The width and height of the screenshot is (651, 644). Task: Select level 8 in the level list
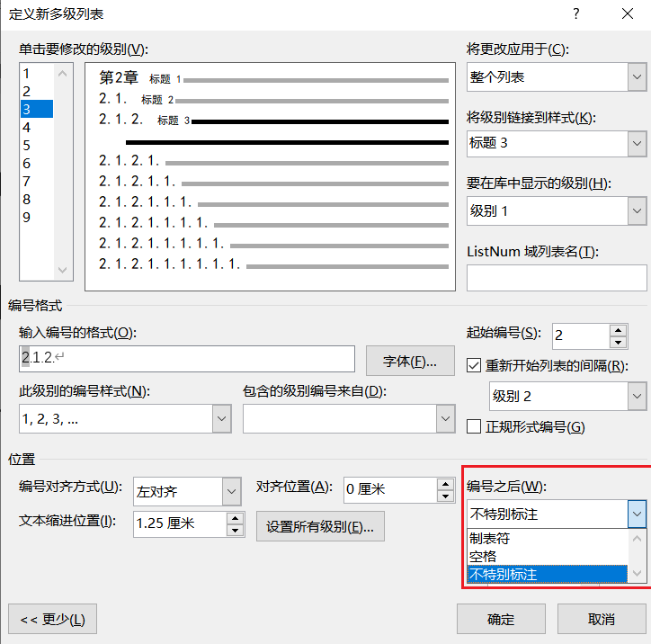coord(37,200)
